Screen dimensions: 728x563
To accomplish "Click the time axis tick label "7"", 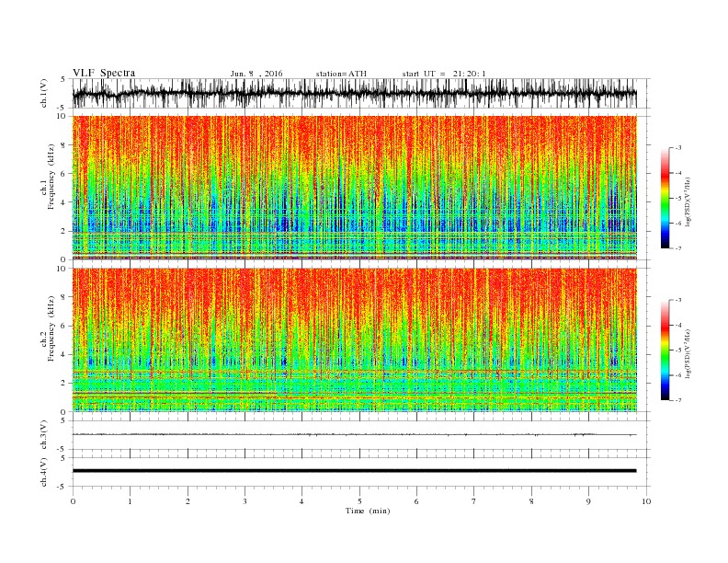I will pos(474,501).
